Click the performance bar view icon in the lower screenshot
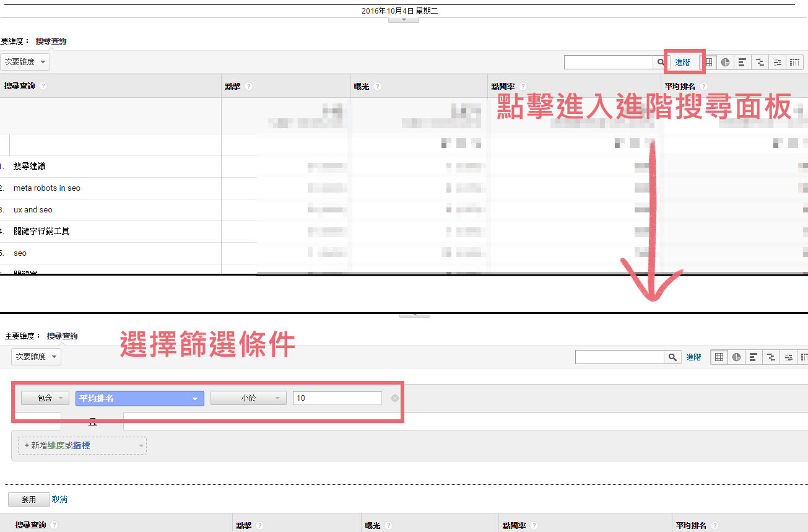 click(754, 357)
